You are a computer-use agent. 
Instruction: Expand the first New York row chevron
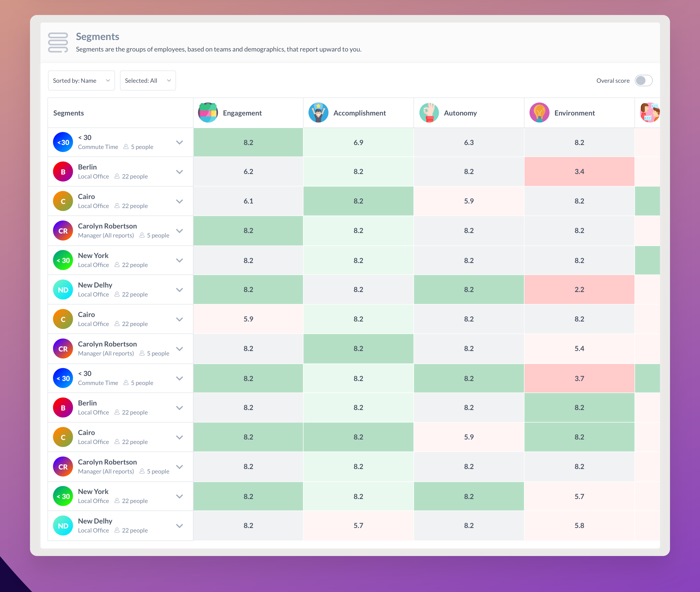point(179,260)
